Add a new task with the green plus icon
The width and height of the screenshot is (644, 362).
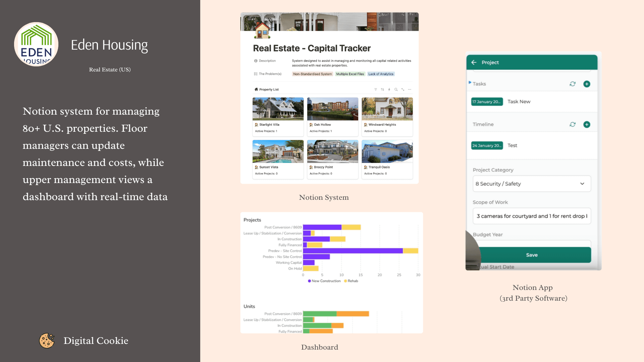[587, 84]
